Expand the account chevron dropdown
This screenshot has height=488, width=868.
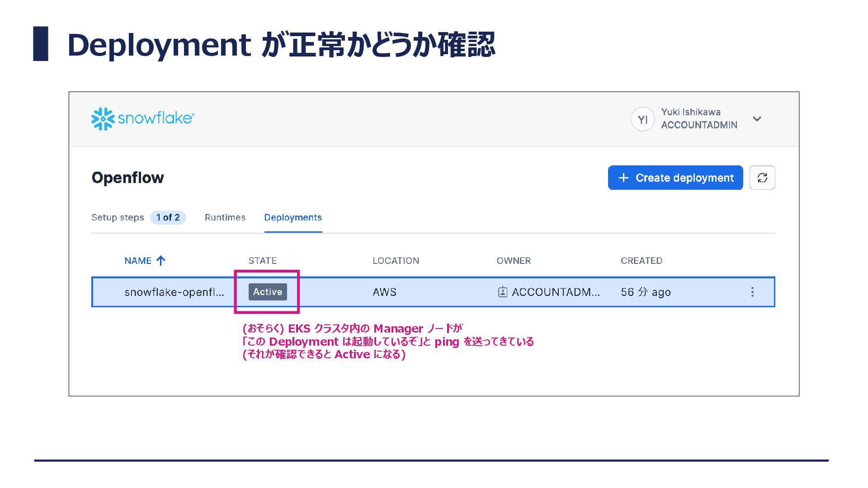[x=757, y=119]
